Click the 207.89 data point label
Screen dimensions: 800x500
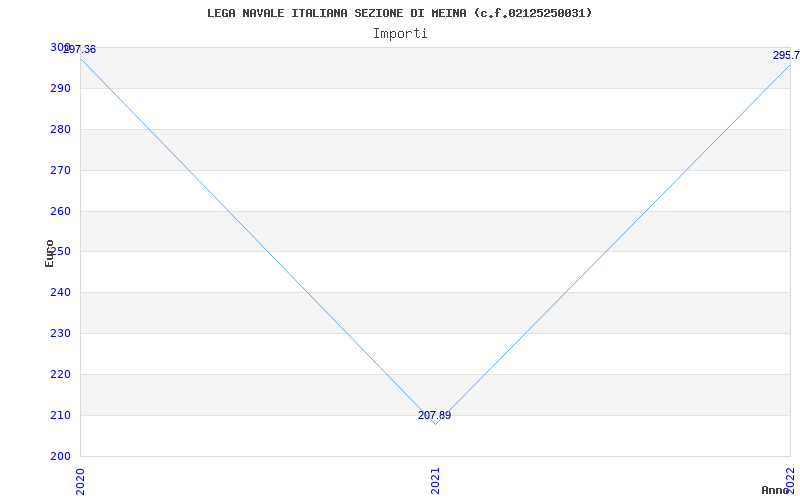435,415
